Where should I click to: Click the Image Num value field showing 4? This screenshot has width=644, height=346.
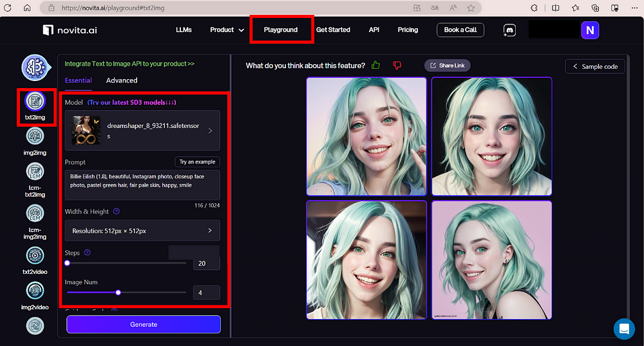tap(206, 293)
